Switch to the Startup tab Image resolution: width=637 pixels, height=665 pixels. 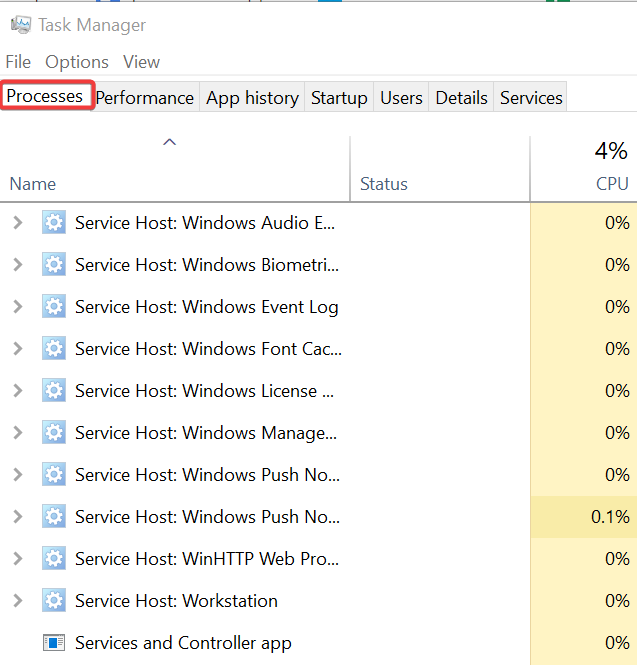coord(339,98)
